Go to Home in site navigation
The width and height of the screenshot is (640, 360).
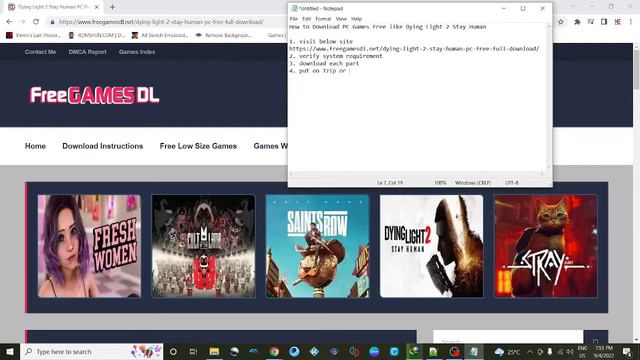point(35,146)
